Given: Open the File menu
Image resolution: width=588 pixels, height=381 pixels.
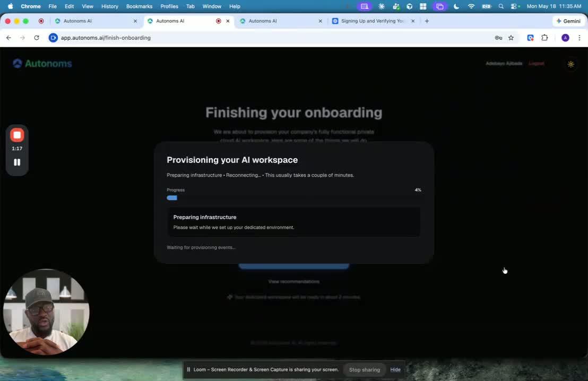Looking at the screenshot, I should [53, 6].
